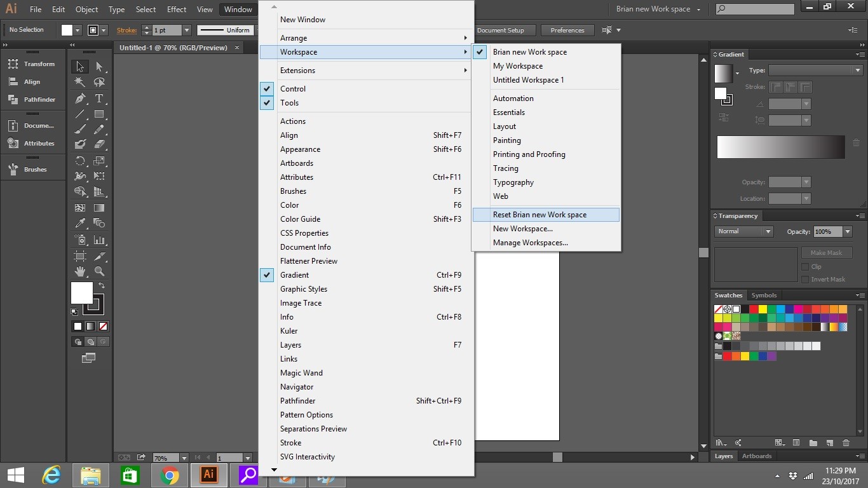
Task: Tick the Clip checkbox
Action: point(805,267)
